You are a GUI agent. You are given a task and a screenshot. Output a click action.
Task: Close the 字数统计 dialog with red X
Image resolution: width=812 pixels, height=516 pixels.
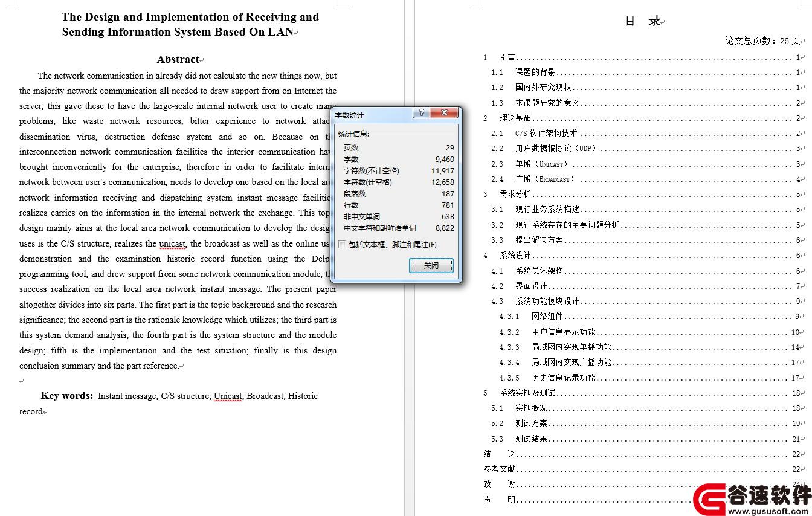[x=445, y=113]
